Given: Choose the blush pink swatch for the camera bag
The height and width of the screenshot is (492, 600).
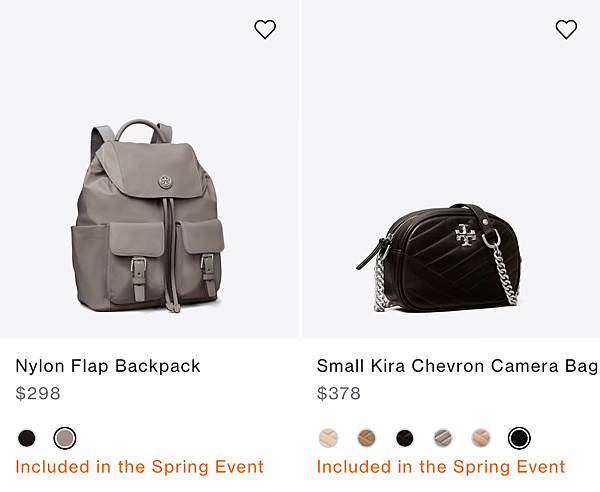Looking at the screenshot, I should (481, 438).
